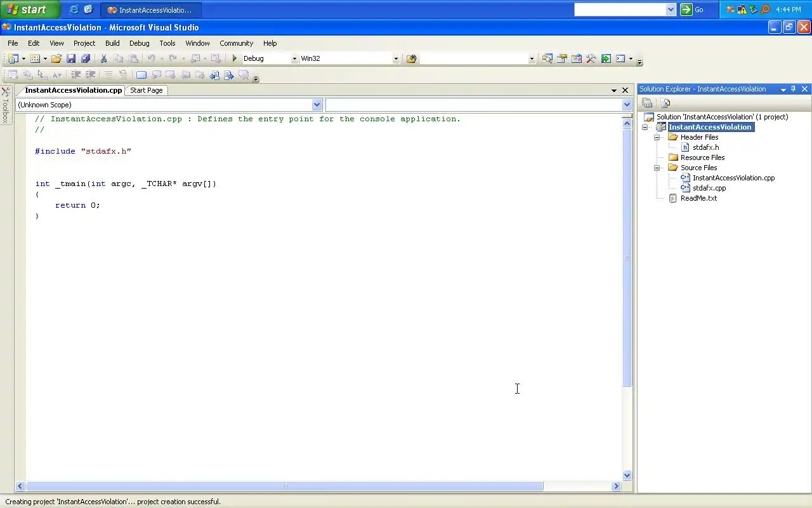Click the Copy toolbar icon
The height and width of the screenshot is (508, 812).
click(x=118, y=58)
